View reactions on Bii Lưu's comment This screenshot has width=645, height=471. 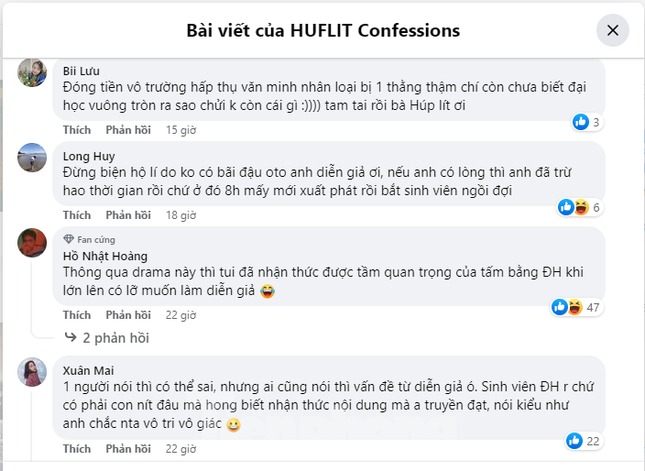point(586,122)
